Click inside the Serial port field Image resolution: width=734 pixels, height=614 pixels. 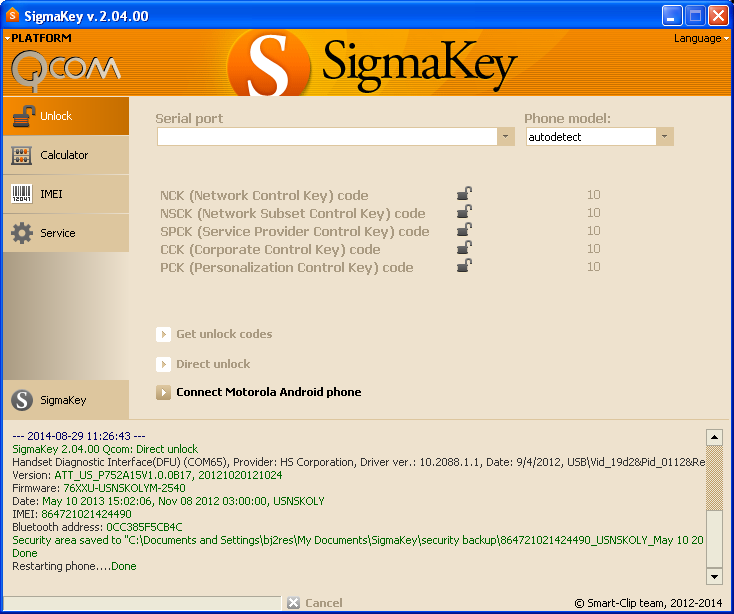(x=327, y=137)
